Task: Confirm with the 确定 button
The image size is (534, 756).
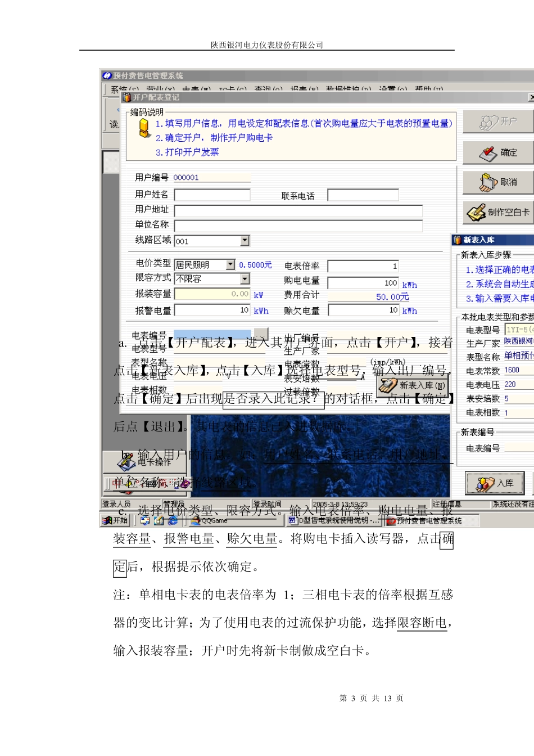Action: click(498, 152)
